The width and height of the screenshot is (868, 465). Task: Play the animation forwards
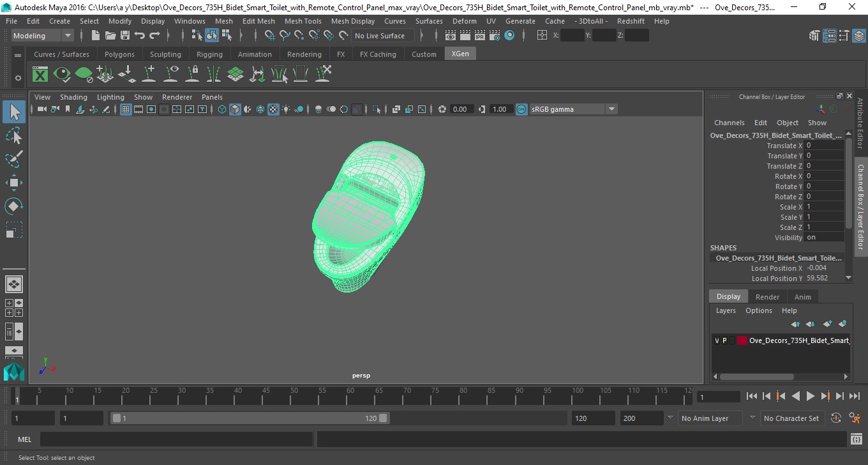810,396
